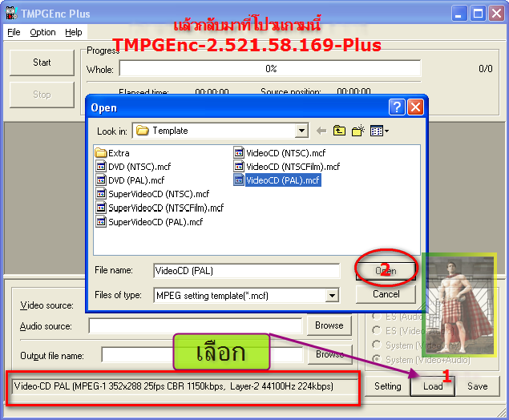This screenshot has height=420, width=509.
Task: Select the SuperVideoCD (PAL).mcf file icon
Action: pyautogui.click(x=101, y=221)
